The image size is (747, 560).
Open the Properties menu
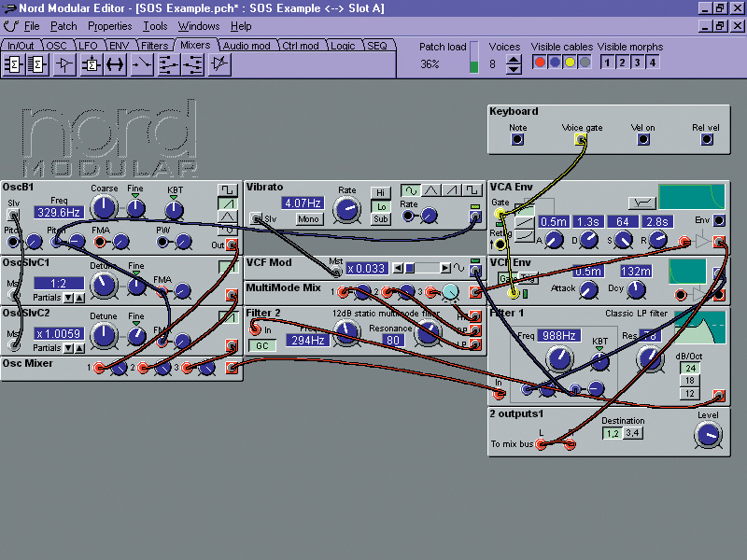click(109, 26)
